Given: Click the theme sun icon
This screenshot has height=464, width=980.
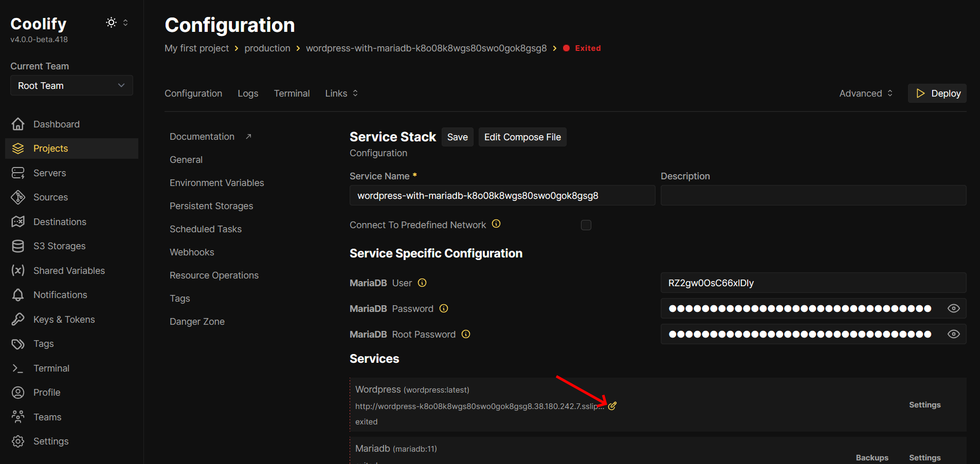Looking at the screenshot, I should pyautogui.click(x=111, y=23).
